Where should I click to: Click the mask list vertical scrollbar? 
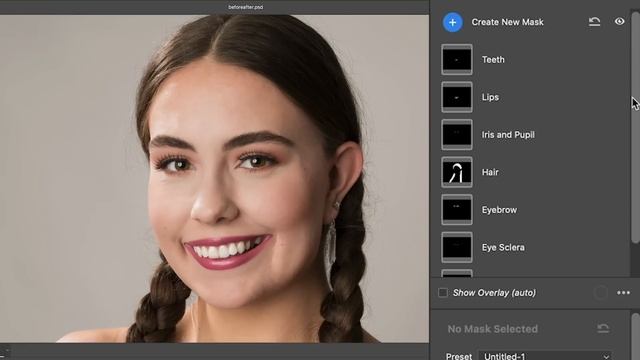635,127
